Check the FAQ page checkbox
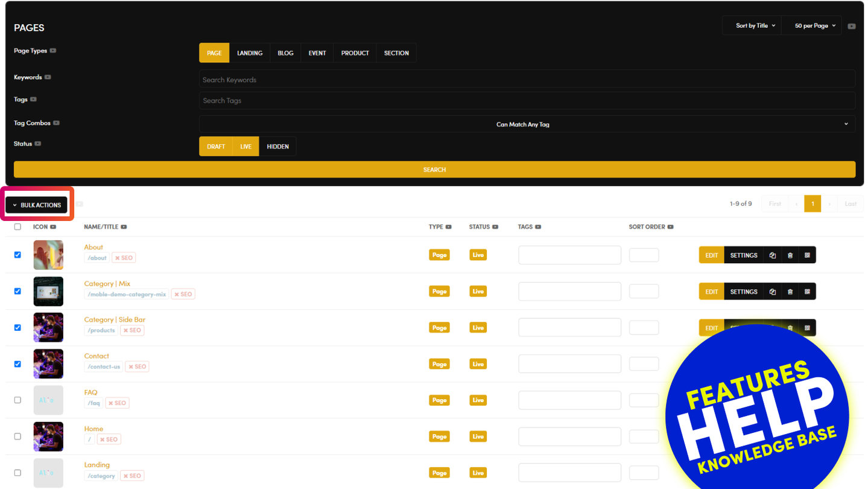868x489 pixels. click(17, 400)
